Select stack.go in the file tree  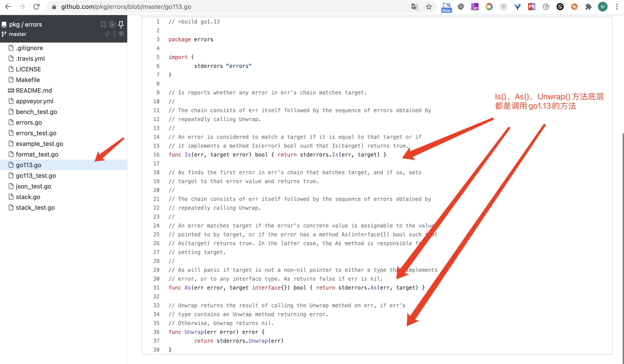tap(28, 197)
